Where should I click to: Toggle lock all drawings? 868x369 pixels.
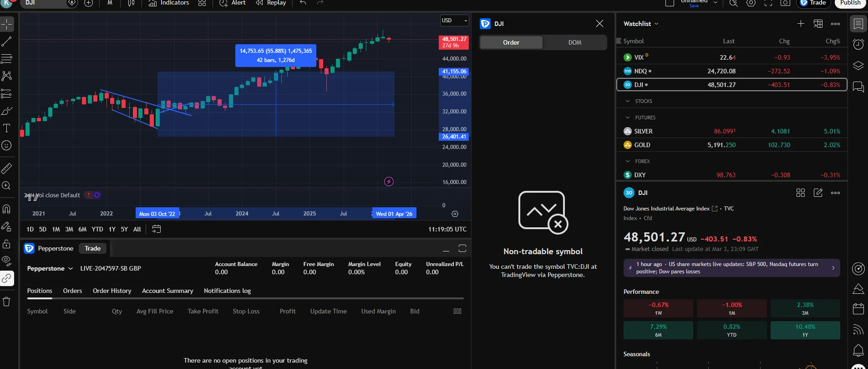[7, 244]
